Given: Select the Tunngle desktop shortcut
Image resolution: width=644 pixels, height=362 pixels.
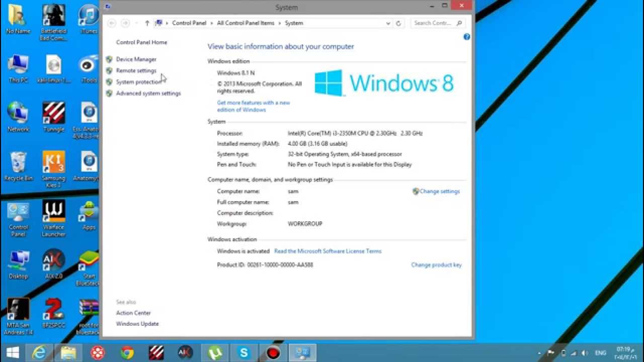Looking at the screenshot, I should pos(54,117).
